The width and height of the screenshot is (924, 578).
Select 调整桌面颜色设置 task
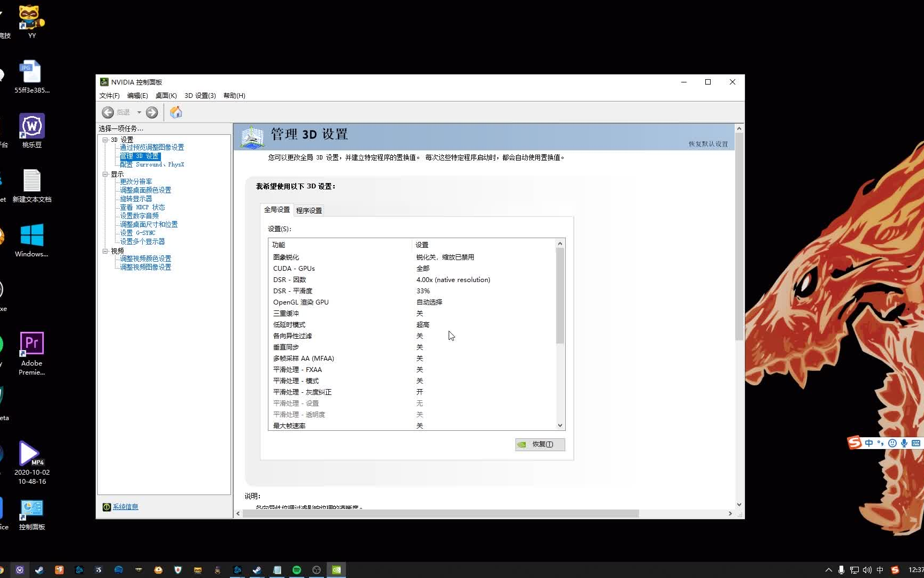[x=145, y=191]
